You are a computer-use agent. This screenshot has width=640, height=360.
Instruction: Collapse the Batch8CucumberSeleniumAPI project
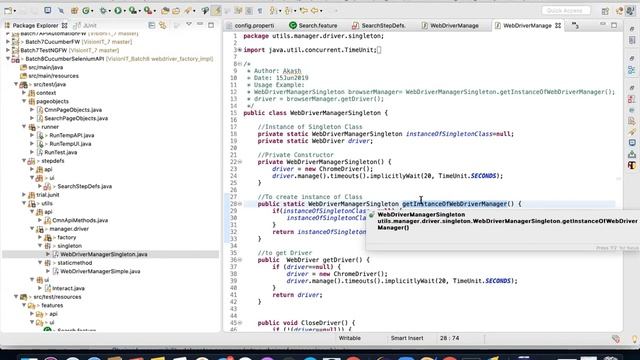point(8,59)
